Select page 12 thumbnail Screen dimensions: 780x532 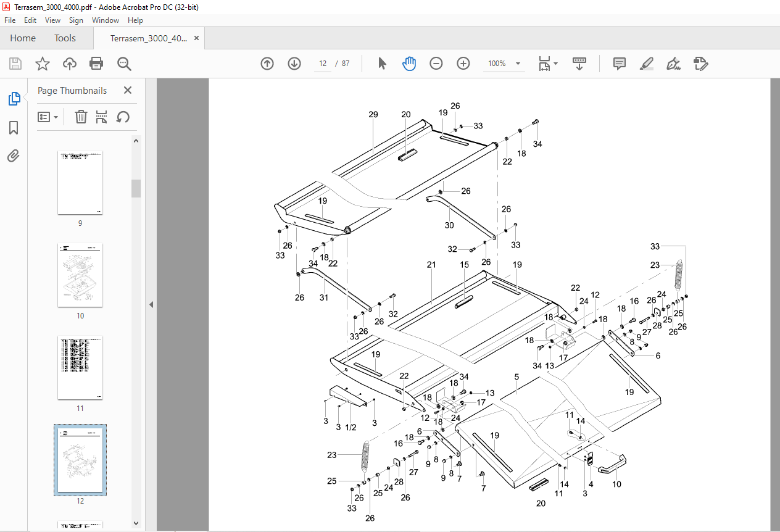[x=80, y=459]
